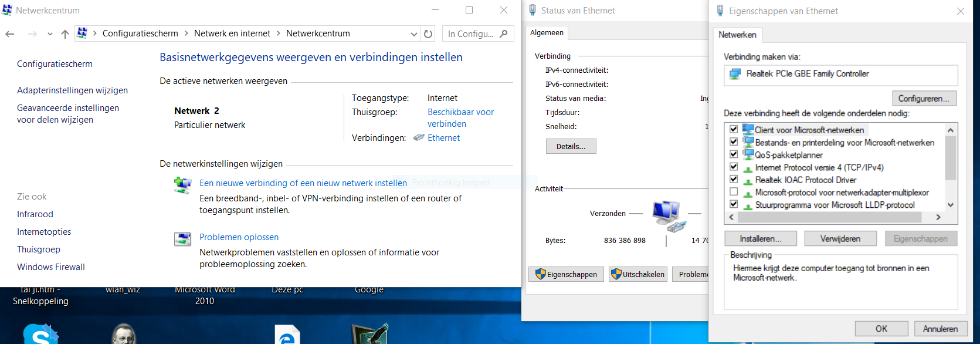Viewport: 980px width, 344px height.
Task: Click the new connection setup icon
Action: pyautogui.click(x=183, y=185)
